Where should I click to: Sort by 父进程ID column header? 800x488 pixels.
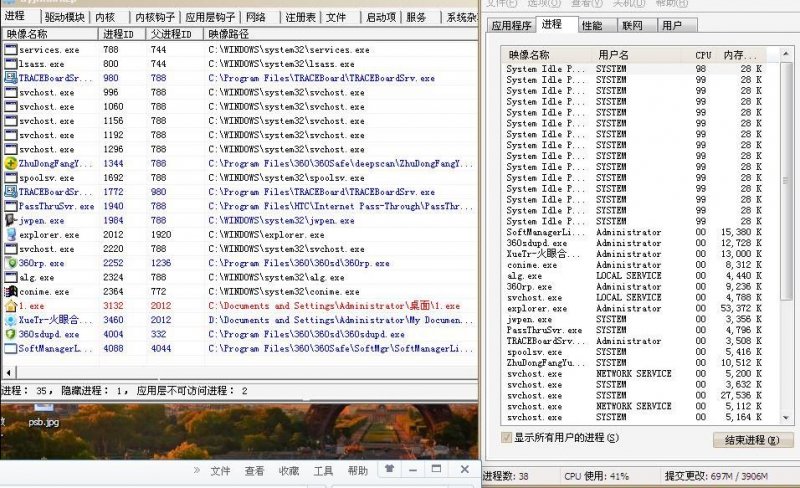click(174, 34)
